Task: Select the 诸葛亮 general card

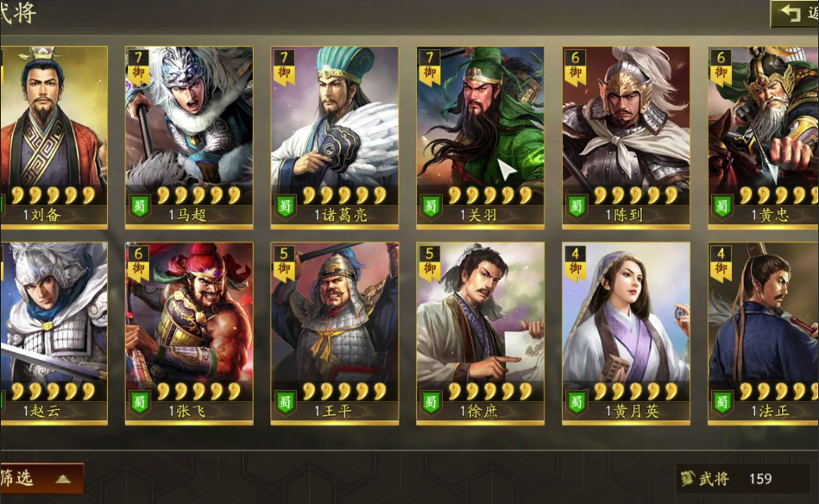Action: [335, 137]
